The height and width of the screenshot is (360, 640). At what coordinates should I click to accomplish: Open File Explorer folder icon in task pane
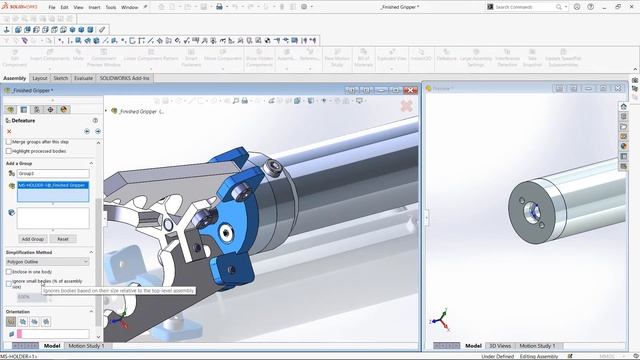pos(623,127)
